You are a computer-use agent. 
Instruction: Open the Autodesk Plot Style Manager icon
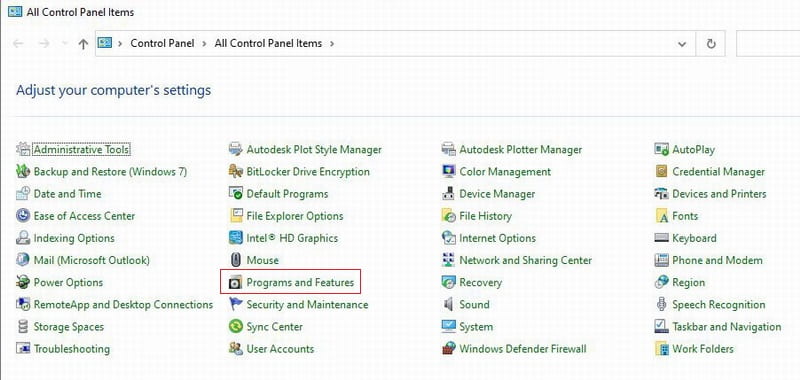tap(235, 149)
